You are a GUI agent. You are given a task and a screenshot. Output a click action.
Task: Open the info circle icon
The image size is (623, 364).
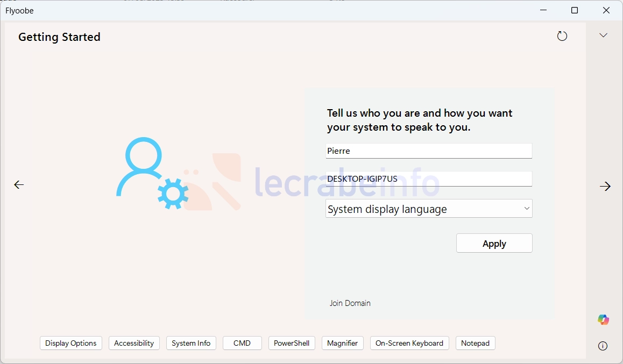point(603,346)
